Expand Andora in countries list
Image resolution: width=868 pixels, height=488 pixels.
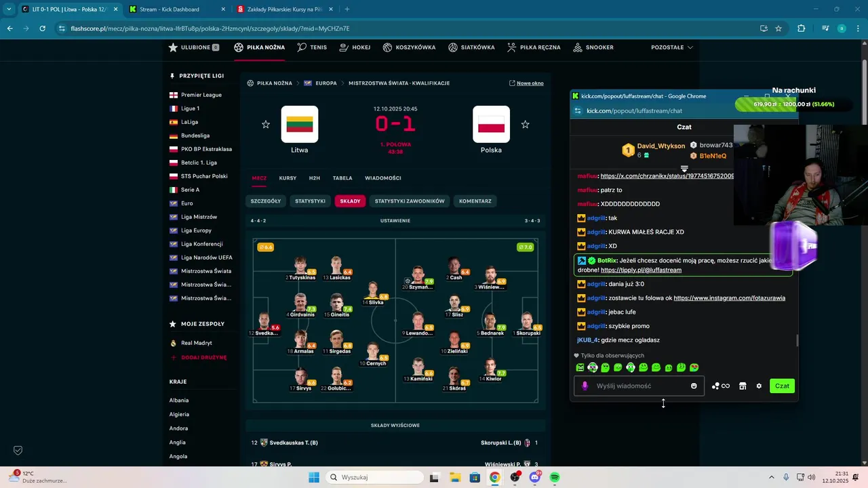pos(178,428)
